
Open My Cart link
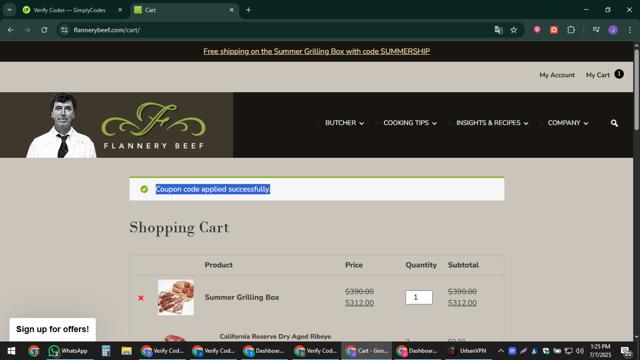coord(598,75)
